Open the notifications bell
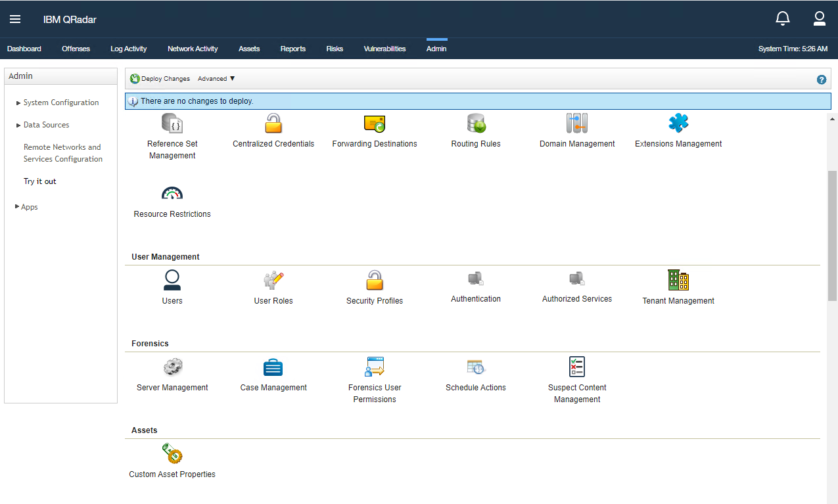The image size is (838, 504). (x=783, y=18)
